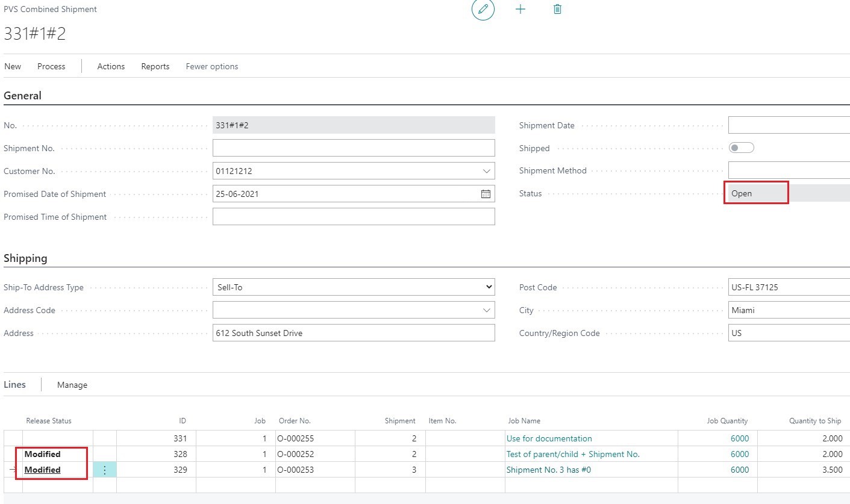Viewport: 850px width, 504px height.
Task: Open the Ship-To Address Type dropdown
Action: tap(354, 287)
